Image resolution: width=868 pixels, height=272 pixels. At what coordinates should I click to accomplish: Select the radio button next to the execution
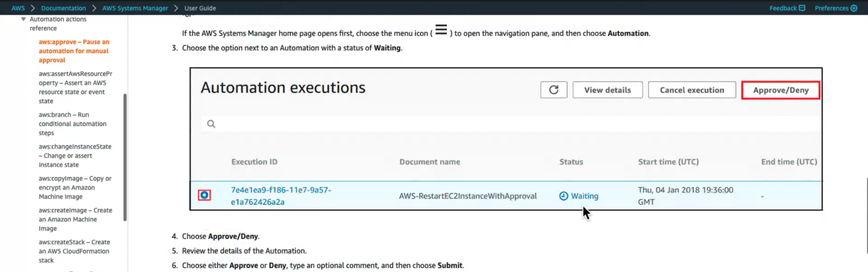click(x=205, y=196)
